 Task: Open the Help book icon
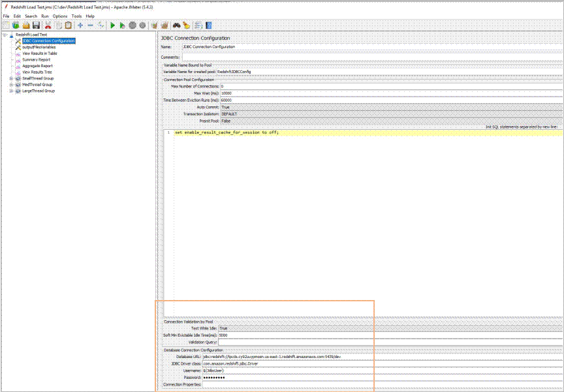click(x=209, y=25)
